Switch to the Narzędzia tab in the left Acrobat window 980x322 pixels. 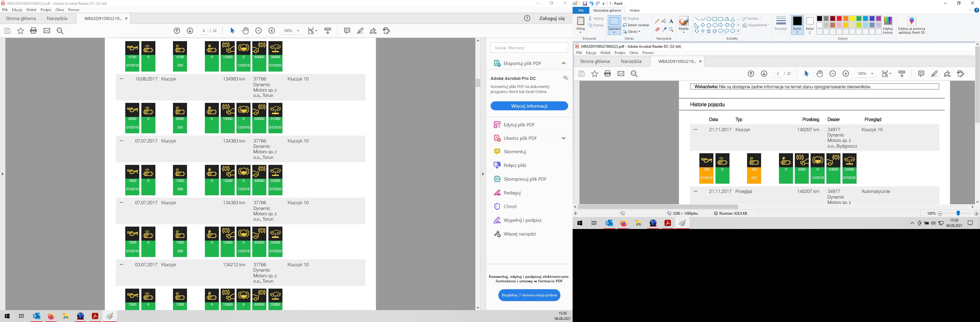(x=57, y=18)
